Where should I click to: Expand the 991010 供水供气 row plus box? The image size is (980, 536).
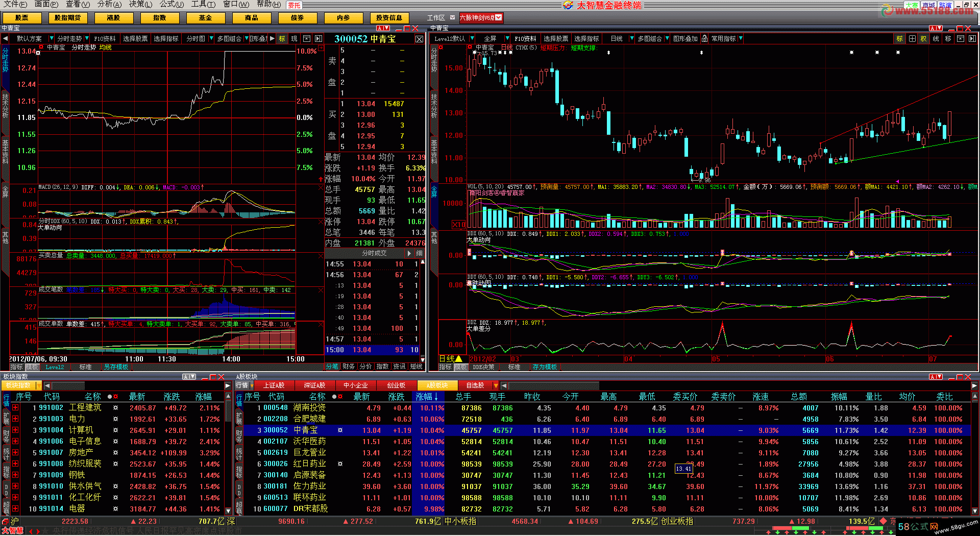coord(15,486)
